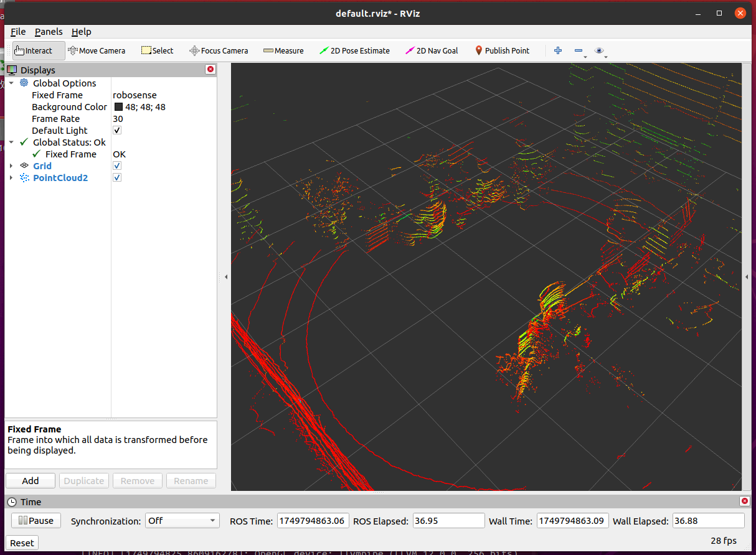756x555 pixels.
Task: Expand the right side panel arrow handle
Action: click(x=747, y=276)
